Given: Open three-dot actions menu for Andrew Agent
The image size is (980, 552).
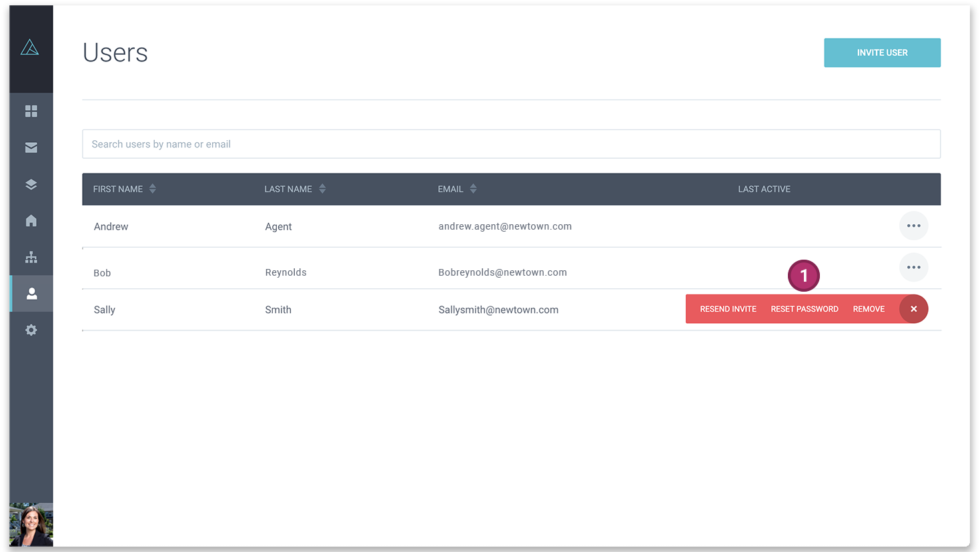Looking at the screenshot, I should click(x=913, y=226).
